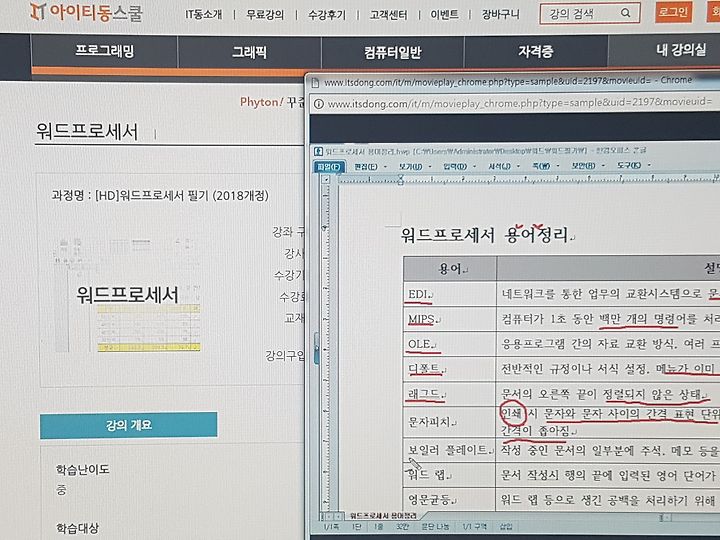Click the 래그드 table cell

tap(450, 394)
